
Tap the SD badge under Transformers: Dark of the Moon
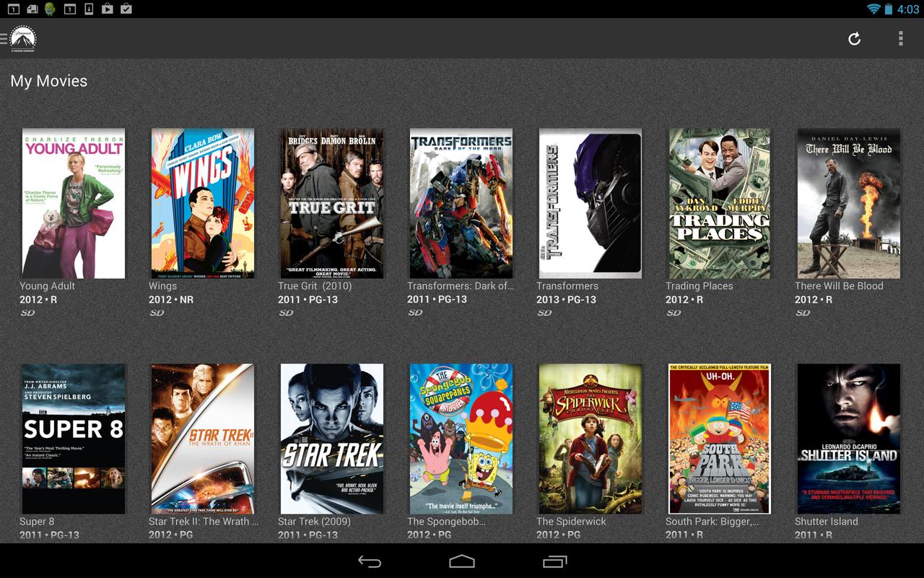click(x=415, y=313)
